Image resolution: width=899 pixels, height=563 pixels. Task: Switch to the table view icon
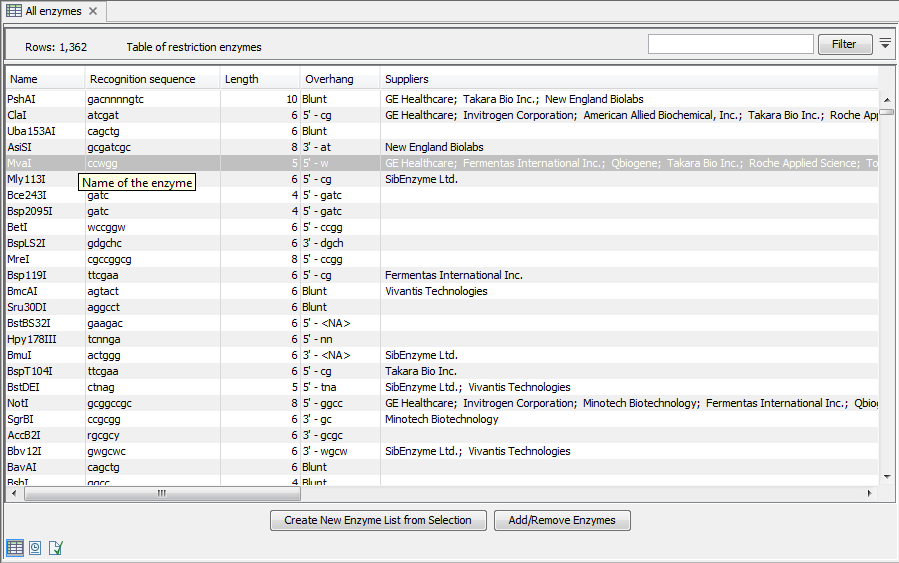click(15, 547)
